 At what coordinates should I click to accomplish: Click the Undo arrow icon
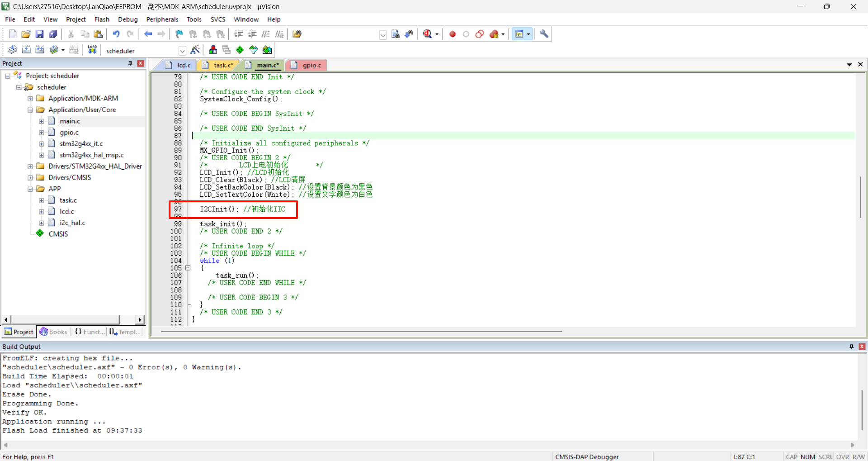pyautogui.click(x=116, y=34)
